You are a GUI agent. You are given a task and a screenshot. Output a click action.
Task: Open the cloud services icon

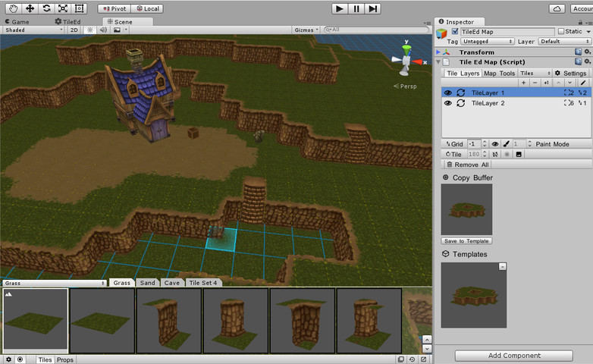557,8
